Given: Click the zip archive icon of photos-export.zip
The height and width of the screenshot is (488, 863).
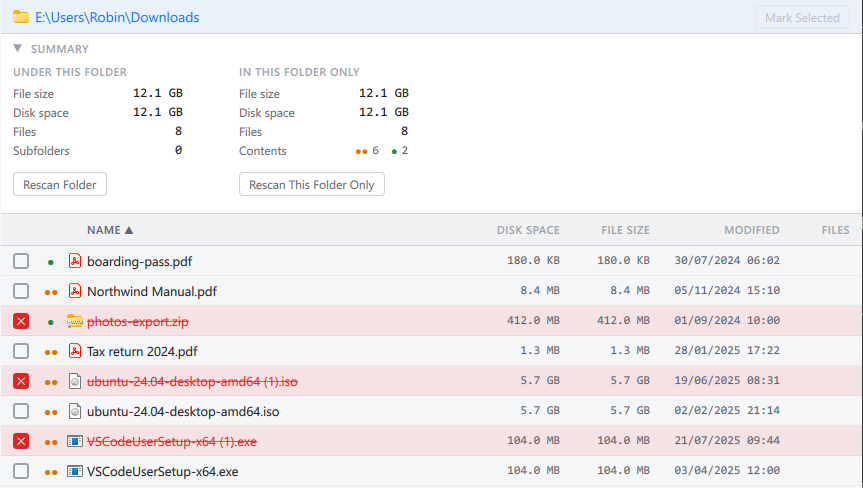Looking at the screenshot, I should pos(75,321).
